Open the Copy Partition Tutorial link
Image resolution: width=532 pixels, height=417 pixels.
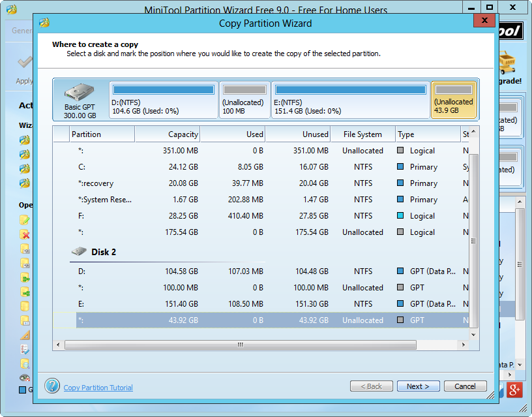pyautogui.click(x=98, y=388)
